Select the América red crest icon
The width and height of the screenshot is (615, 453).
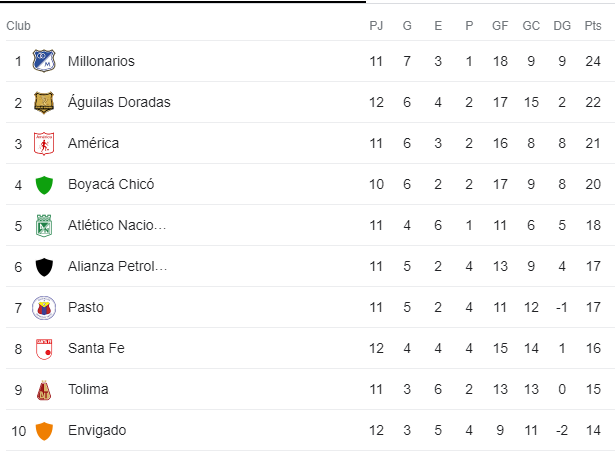coord(44,144)
